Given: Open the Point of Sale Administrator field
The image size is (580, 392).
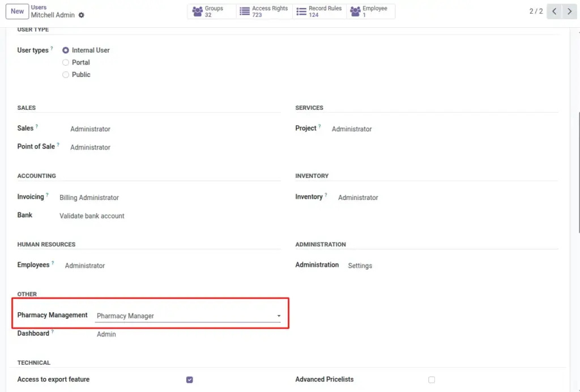Looking at the screenshot, I should 90,147.
